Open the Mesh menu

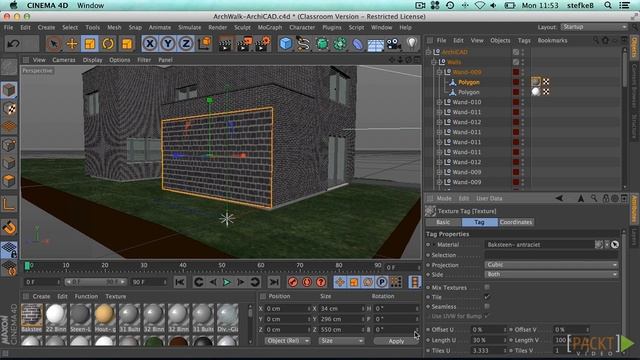click(114, 27)
